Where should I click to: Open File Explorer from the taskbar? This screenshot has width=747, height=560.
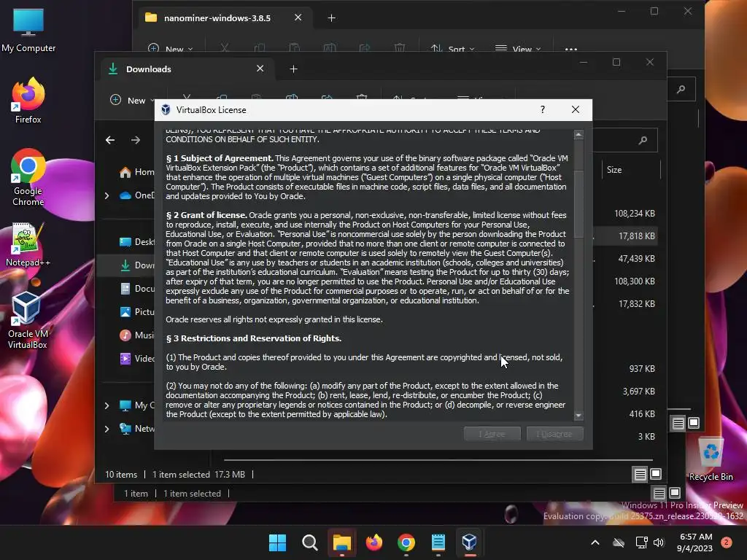click(341, 542)
